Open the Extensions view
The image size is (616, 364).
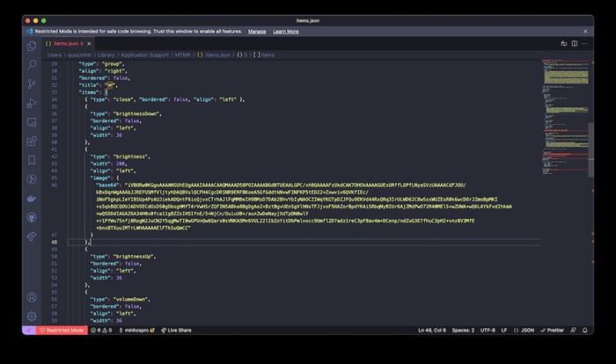click(32, 141)
